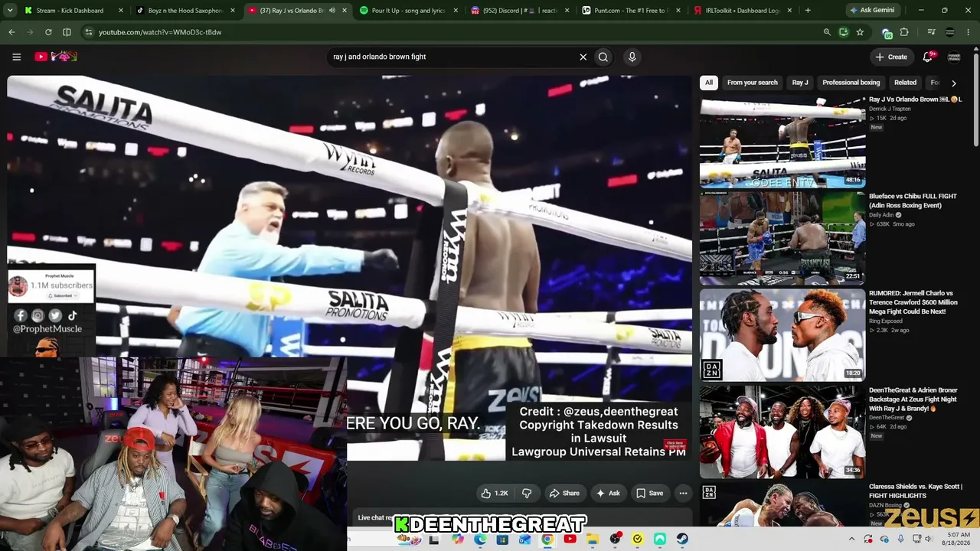Switch to the Pour It Up Spotify tab
980x551 pixels.
click(408, 11)
